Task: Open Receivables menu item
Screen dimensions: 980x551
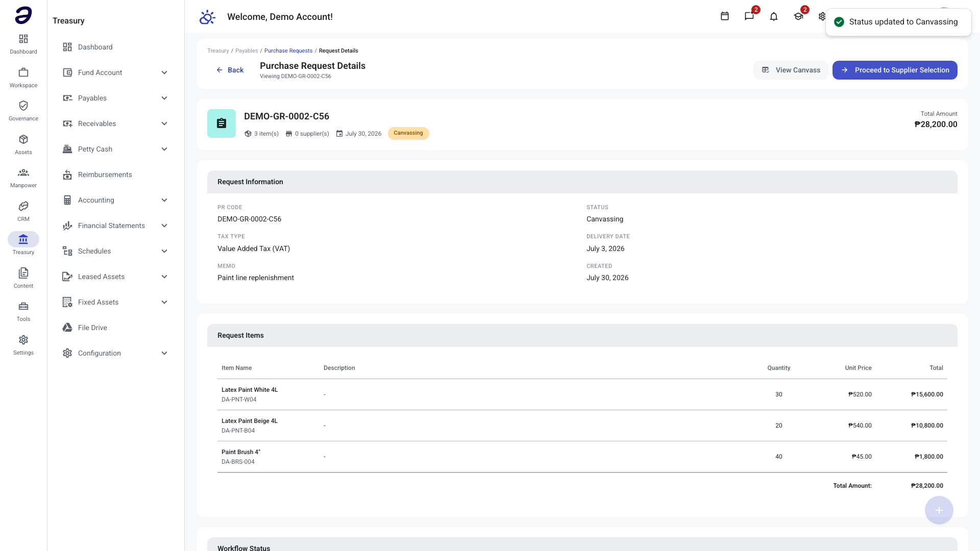Action: (115, 123)
